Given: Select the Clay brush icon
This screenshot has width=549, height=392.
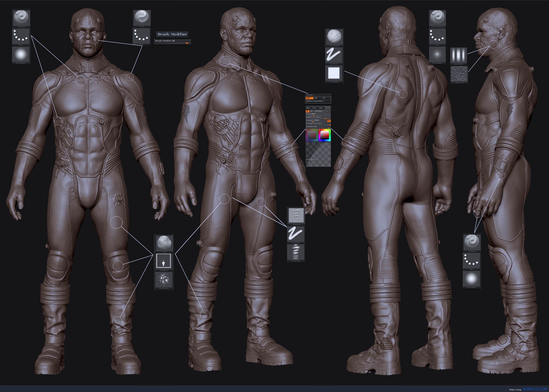Looking at the screenshot, I should 164,244.
